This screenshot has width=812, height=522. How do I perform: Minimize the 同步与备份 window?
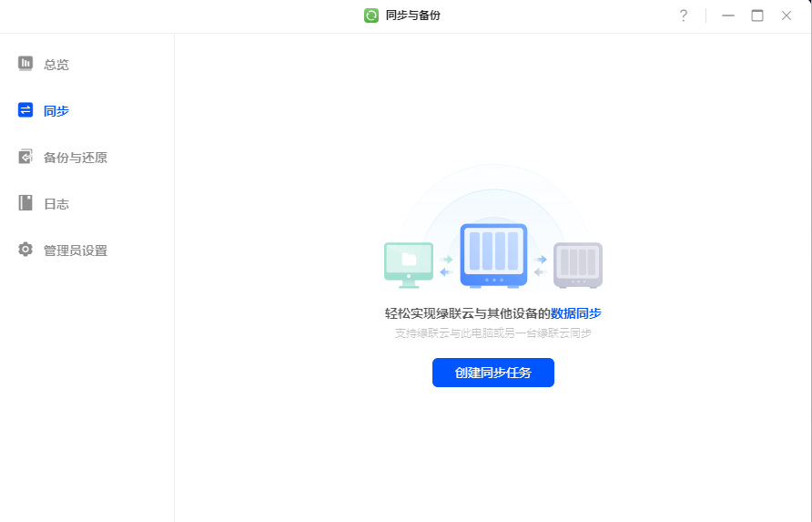(x=728, y=15)
